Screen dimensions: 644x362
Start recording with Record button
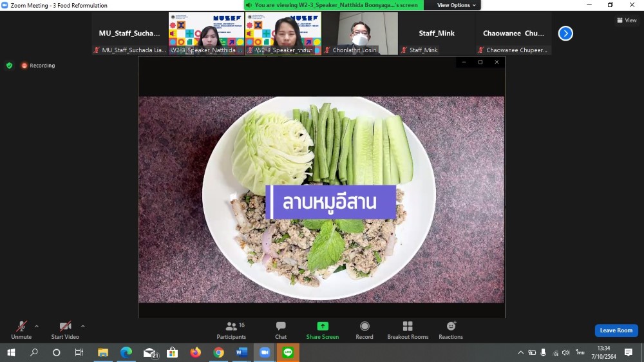pyautogui.click(x=365, y=330)
